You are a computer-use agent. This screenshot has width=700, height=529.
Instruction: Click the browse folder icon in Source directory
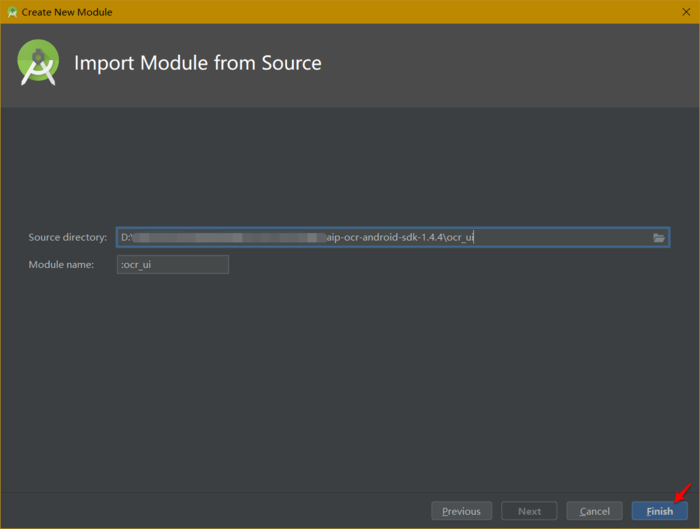tap(659, 238)
